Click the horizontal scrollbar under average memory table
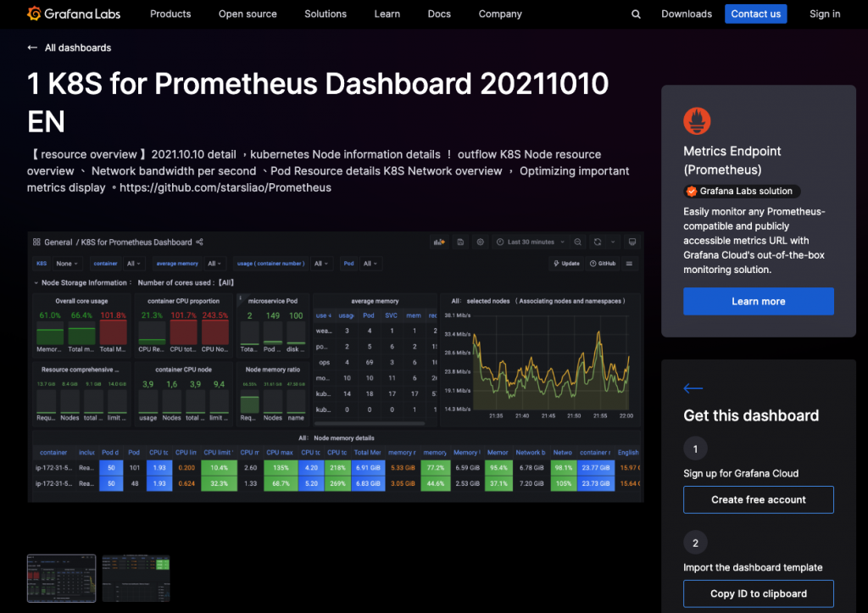Image resolution: width=868 pixels, height=613 pixels. pos(370,424)
